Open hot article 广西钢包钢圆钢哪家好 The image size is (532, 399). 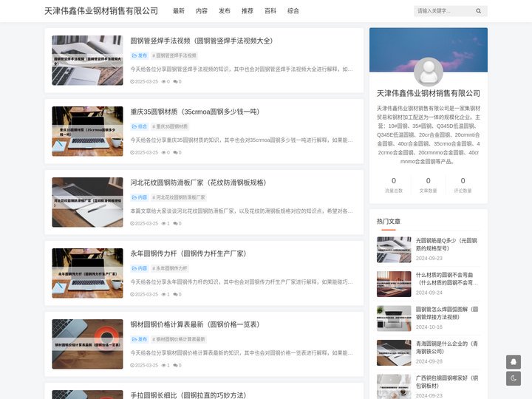tap(446, 382)
